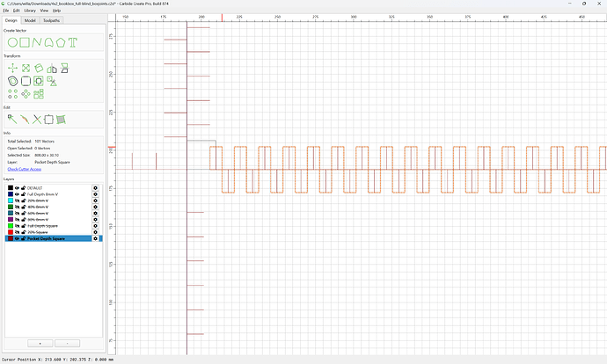
Task: Open the View menu
Action: 44,11
